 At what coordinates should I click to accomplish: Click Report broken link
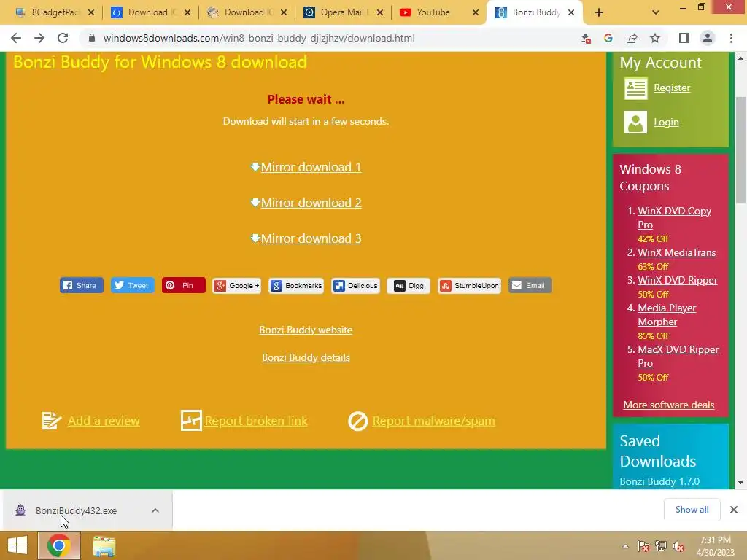pyautogui.click(x=256, y=421)
